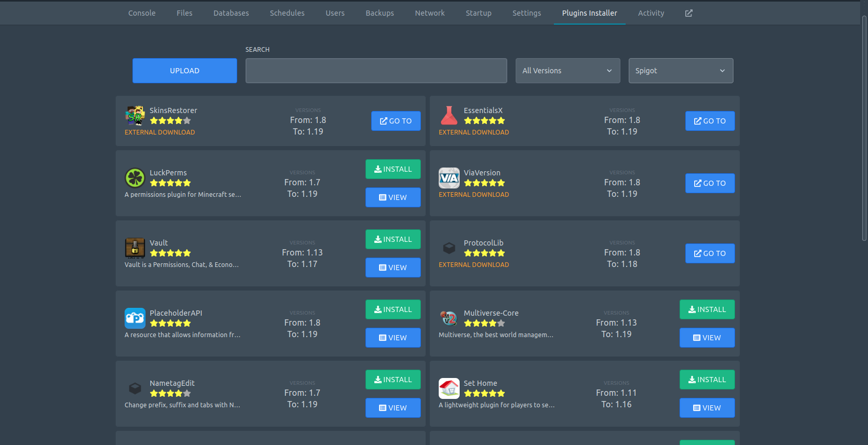Image resolution: width=868 pixels, height=445 pixels.
Task: Open the Users tab
Action: click(x=335, y=13)
